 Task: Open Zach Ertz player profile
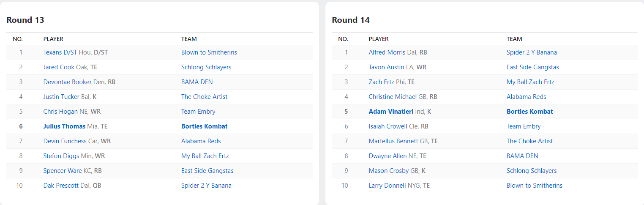(x=381, y=82)
